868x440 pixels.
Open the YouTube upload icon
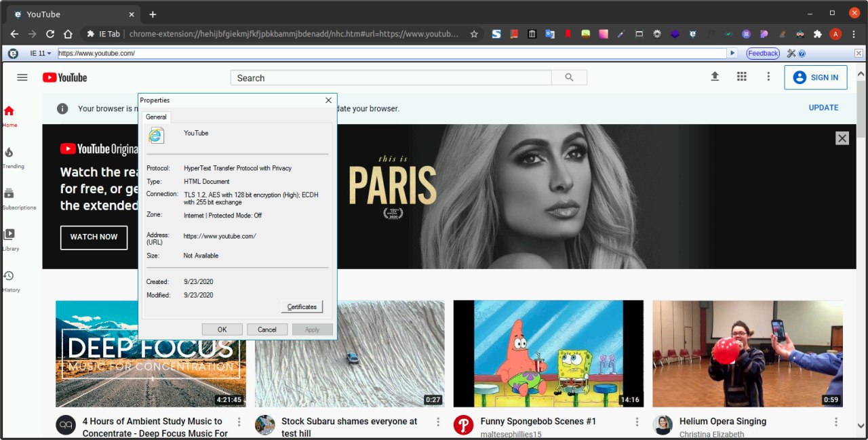click(715, 77)
